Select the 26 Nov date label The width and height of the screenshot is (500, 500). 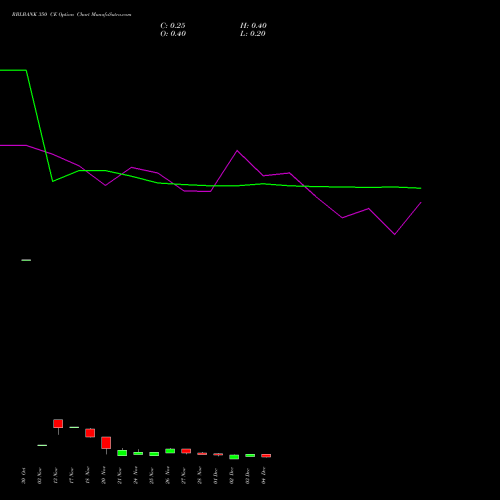167,476
